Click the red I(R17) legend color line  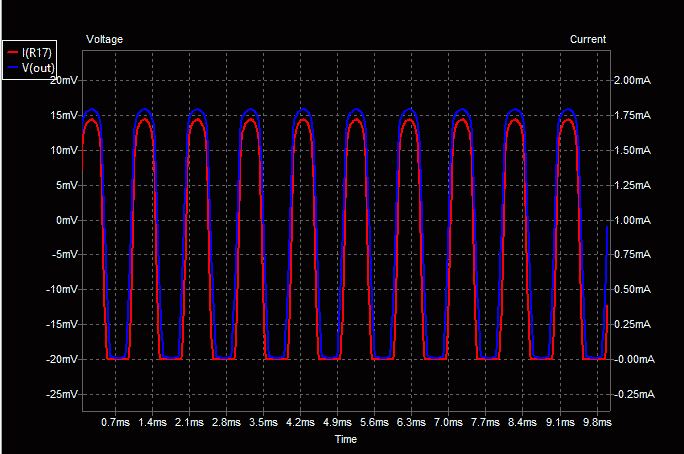(13, 53)
